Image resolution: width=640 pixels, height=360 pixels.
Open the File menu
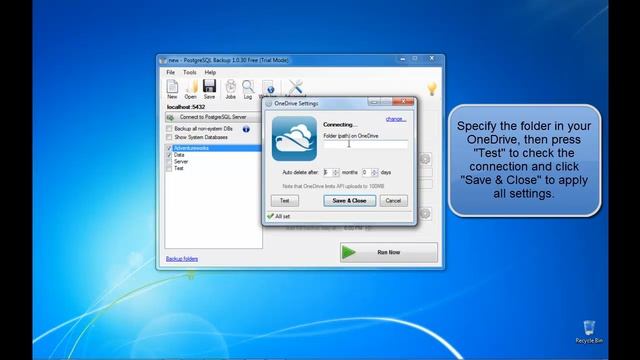tap(171, 72)
